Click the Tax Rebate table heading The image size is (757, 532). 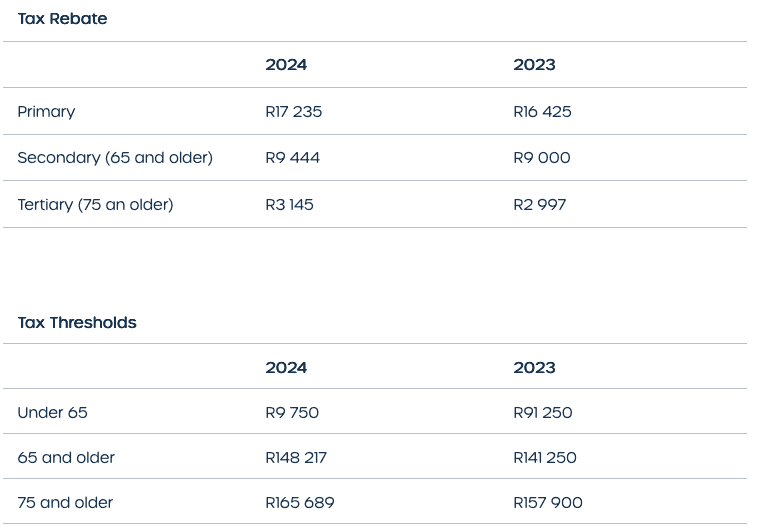click(62, 19)
